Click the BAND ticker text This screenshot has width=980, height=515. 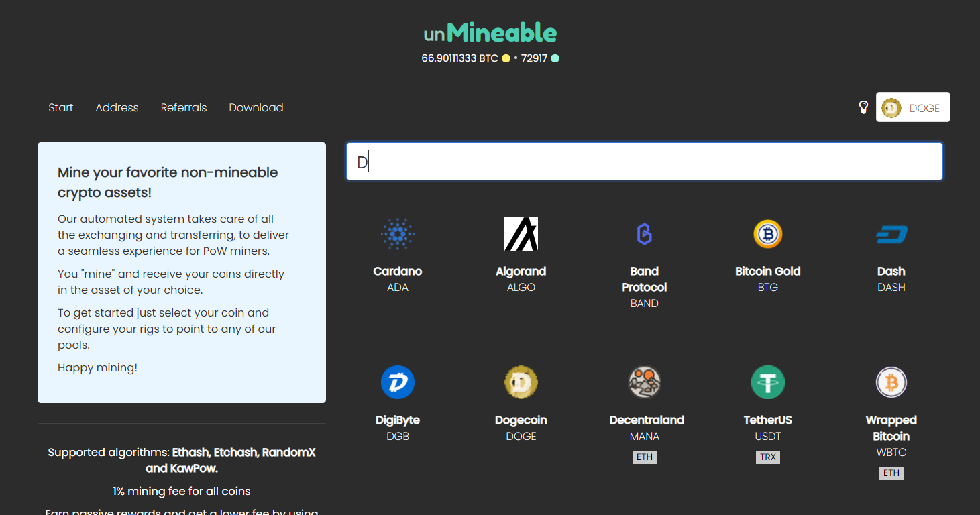point(645,304)
